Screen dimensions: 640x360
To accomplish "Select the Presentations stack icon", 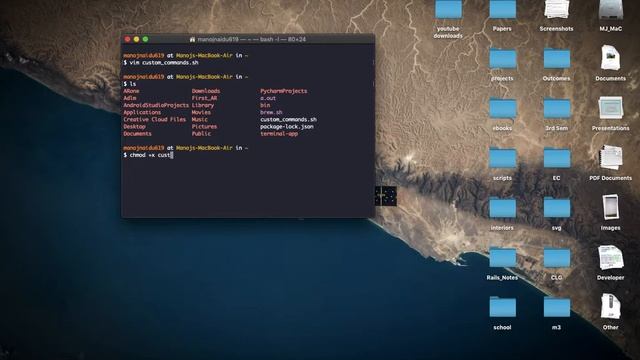I will coord(611,108).
